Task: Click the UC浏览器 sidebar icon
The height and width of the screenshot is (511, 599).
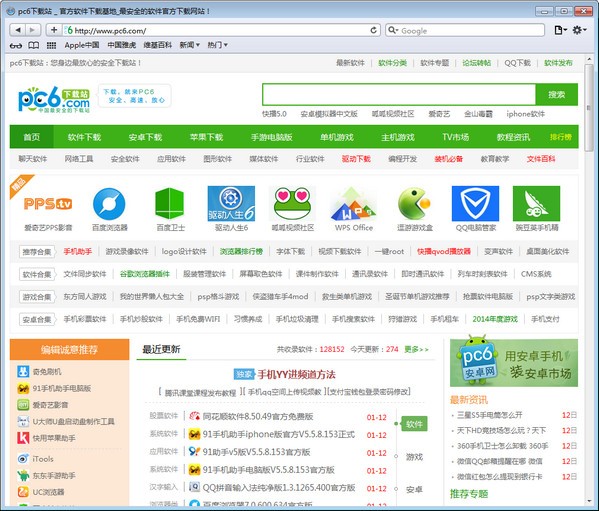Action: point(23,492)
